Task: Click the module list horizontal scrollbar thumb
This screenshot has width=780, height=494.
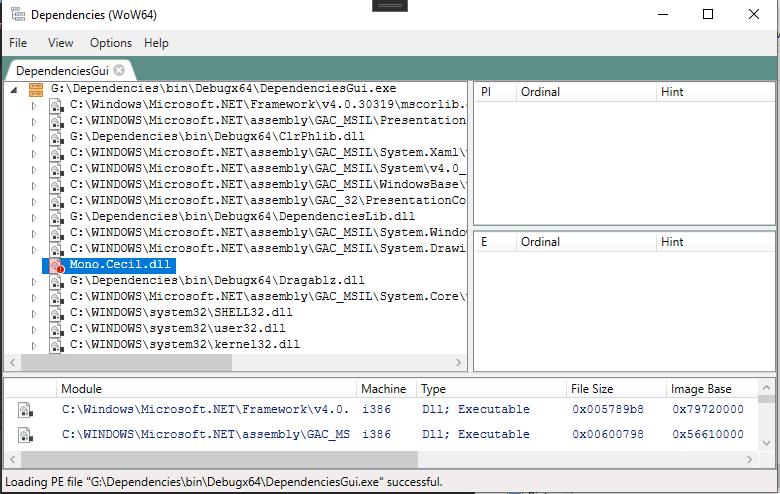Action: pos(219,459)
